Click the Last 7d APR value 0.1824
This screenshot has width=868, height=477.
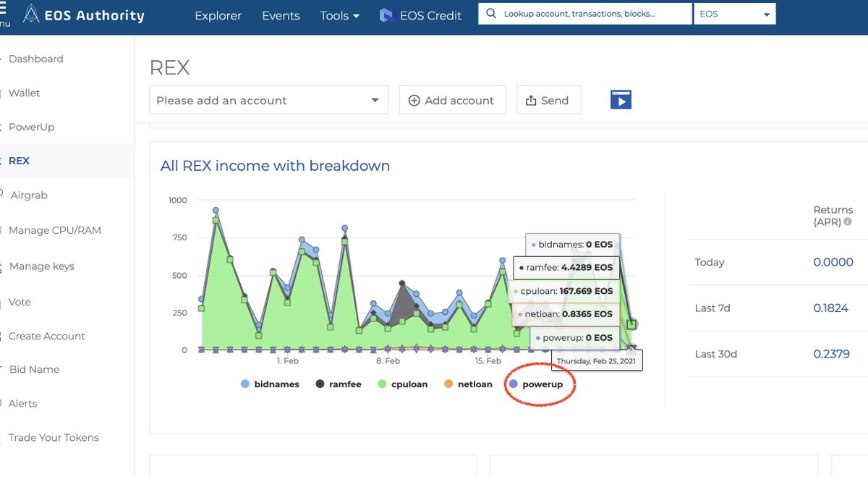(831, 308)
